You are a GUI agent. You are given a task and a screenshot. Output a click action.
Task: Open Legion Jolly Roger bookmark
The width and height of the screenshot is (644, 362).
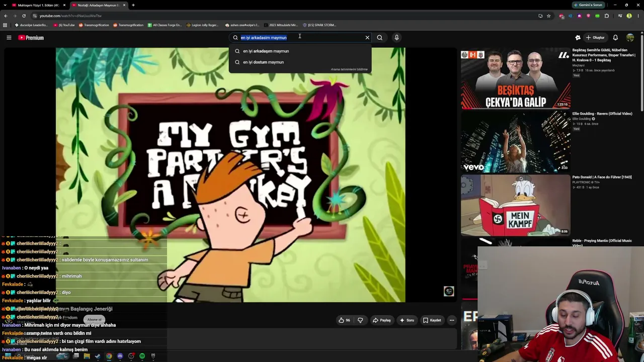202,25
